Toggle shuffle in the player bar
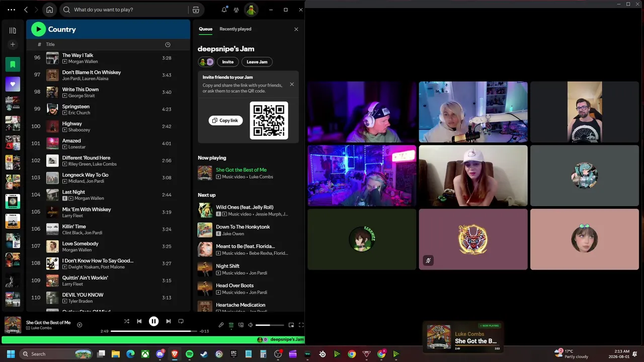 pyautogui.click(x=126, y=321)
